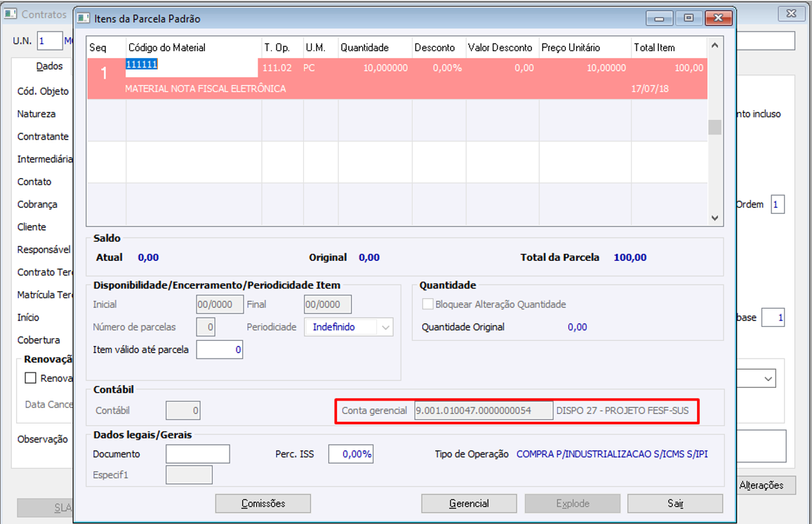Click the Itens da Parcela Padrão window icon
This screenshot has height=524, width=812.
coord(84,18)
